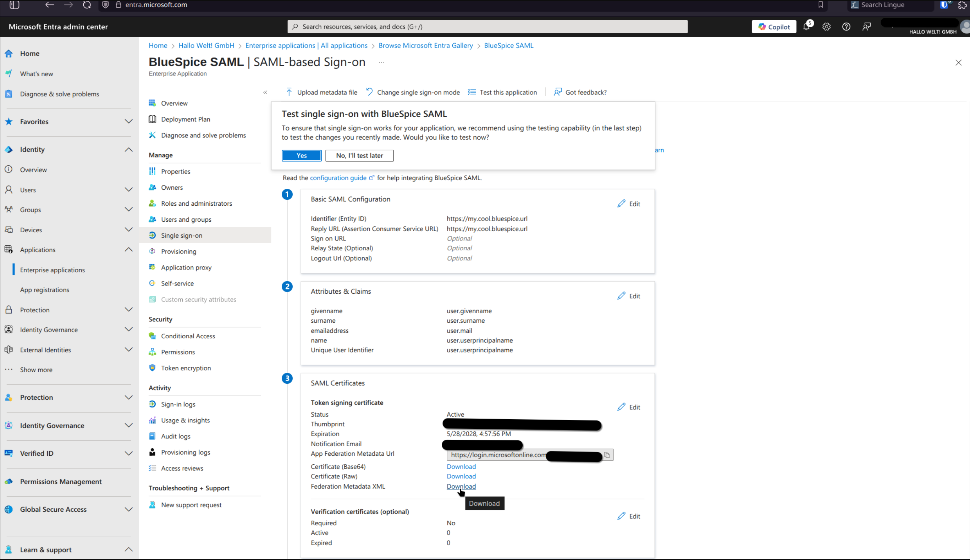Image resolution: width=970 pixels, height=560 pixels.
Task: Open the Copilot button in header
Action: [x=773, y=27]
